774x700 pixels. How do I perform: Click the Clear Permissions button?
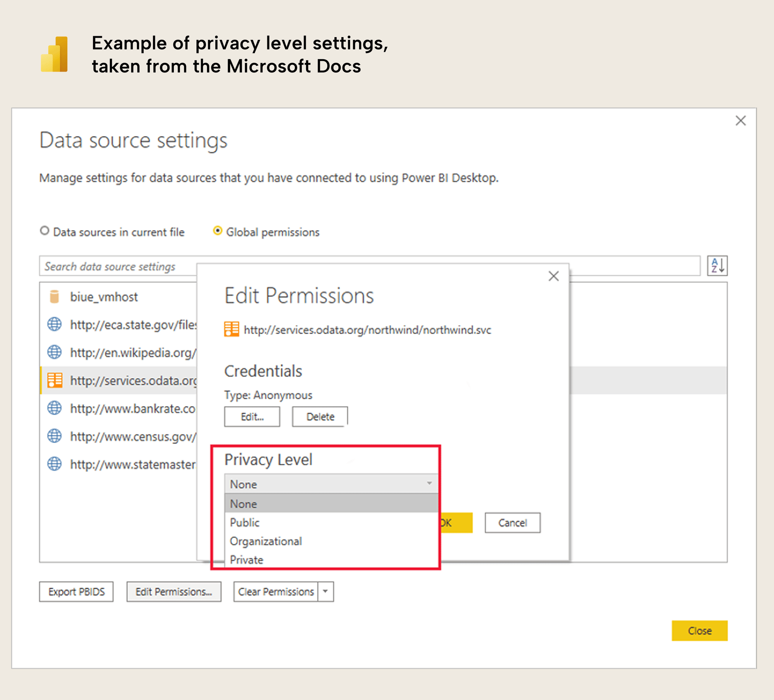click(276, 592)
